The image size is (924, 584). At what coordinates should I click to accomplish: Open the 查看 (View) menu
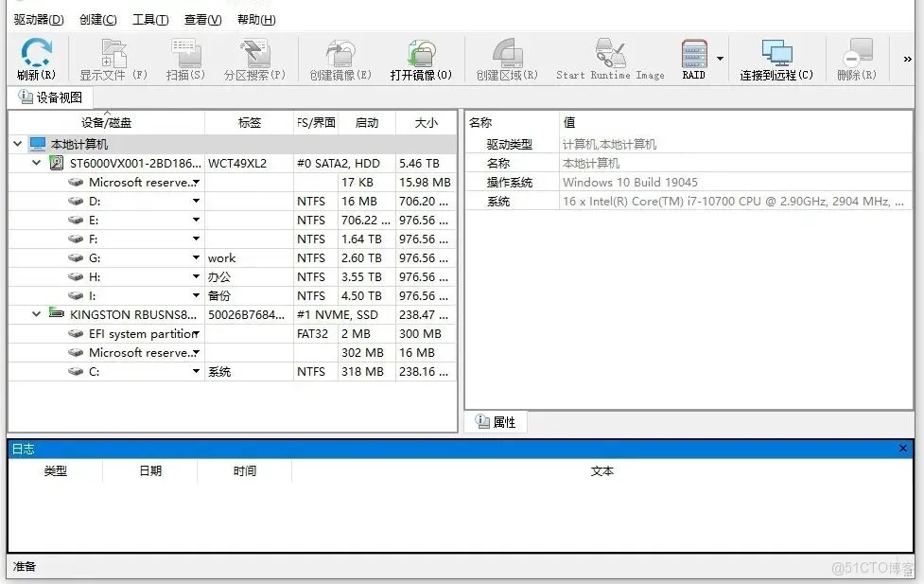pyautogui.click(x=202, y=19)
